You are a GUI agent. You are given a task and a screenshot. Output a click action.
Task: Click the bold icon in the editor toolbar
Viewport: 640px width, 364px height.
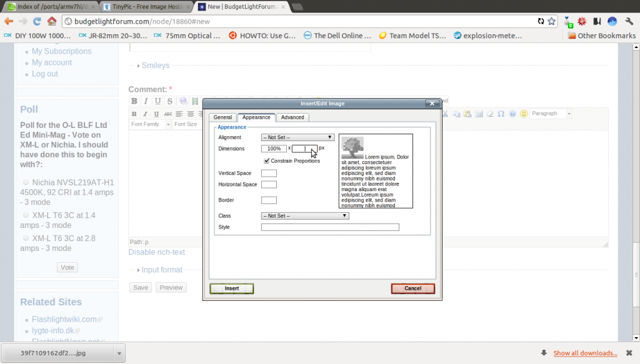[x=134, y=114]
